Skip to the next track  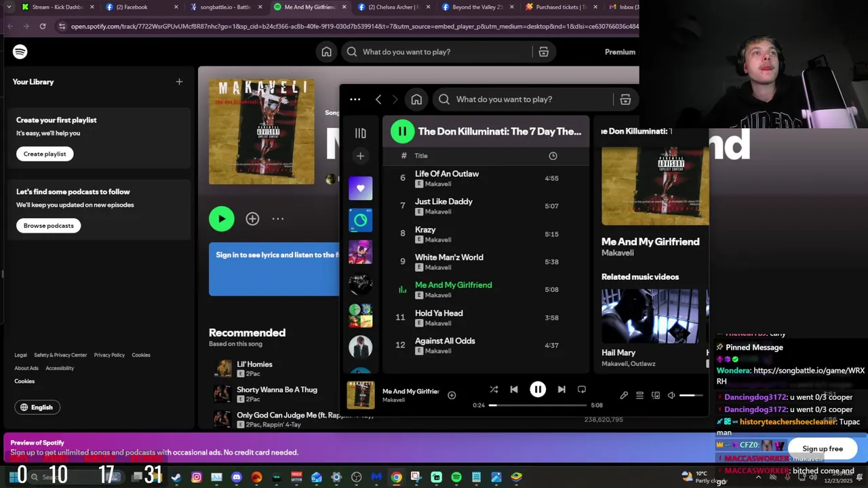[x=561, y=389]
